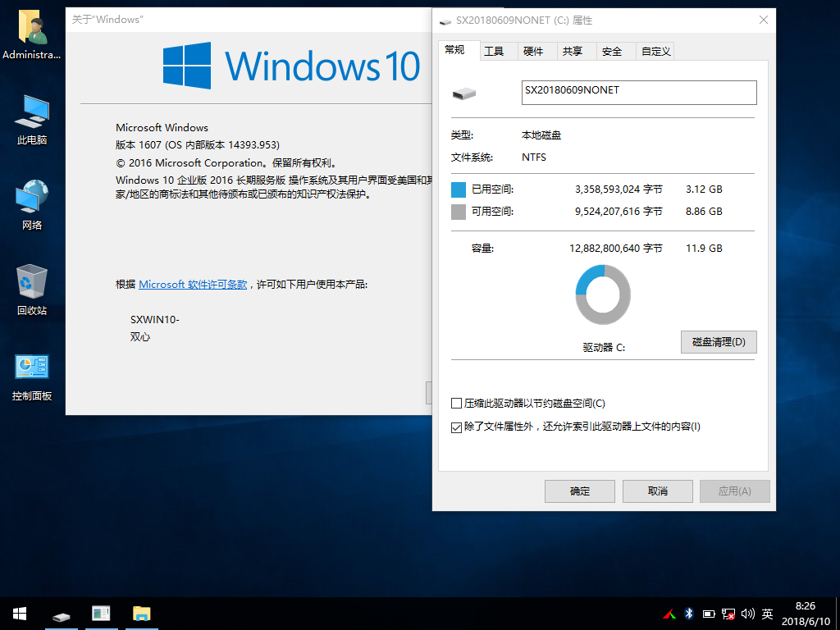The image size is (840, 630).
Task: Click the disk usage donut chart
Action: click(603, 294)
